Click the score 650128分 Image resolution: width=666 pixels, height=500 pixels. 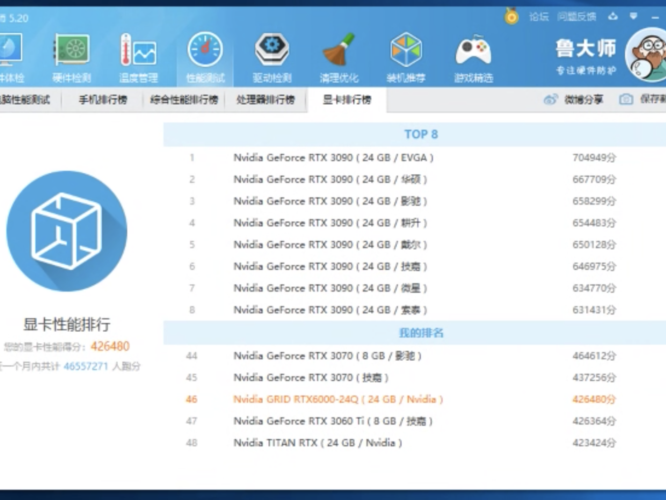coord(594,245)
